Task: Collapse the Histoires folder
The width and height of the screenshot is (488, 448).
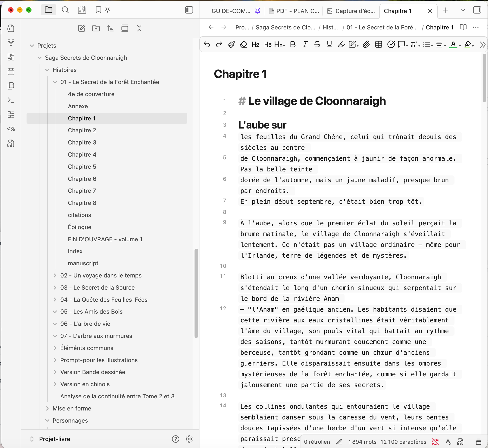Action: (x=47, y=70)
